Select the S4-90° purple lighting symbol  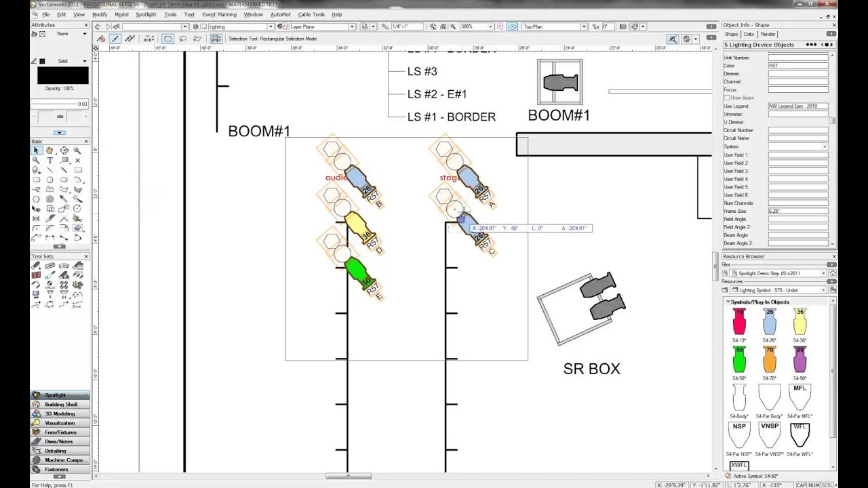800,361
